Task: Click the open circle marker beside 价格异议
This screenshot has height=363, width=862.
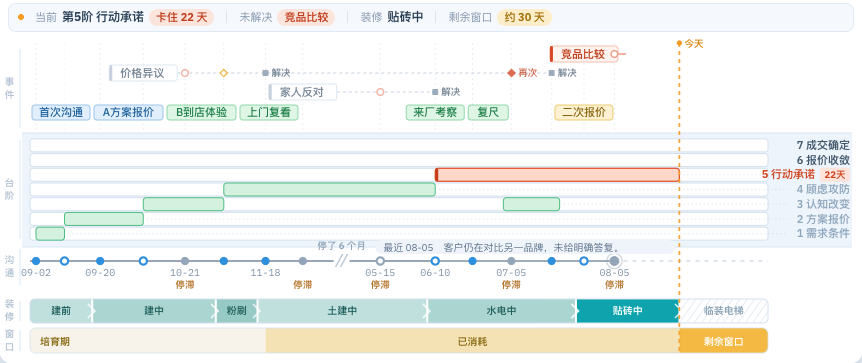Action: [185, 73]
